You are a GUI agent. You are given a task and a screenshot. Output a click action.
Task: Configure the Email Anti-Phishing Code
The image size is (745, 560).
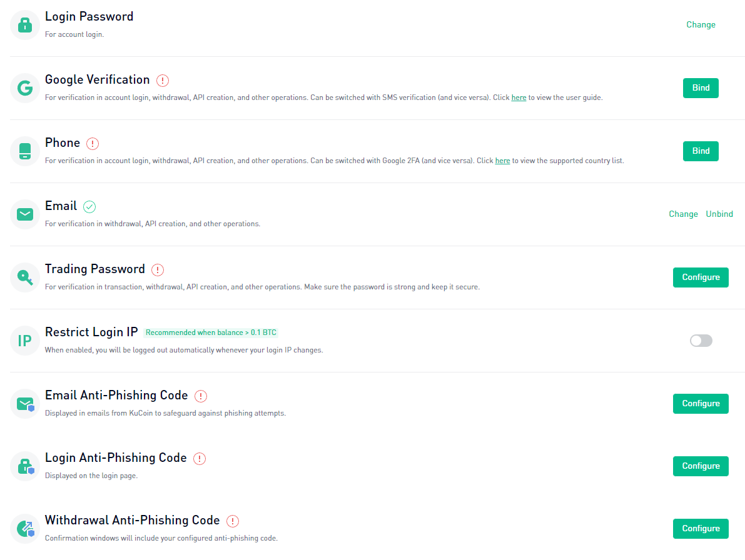point(701,403)
